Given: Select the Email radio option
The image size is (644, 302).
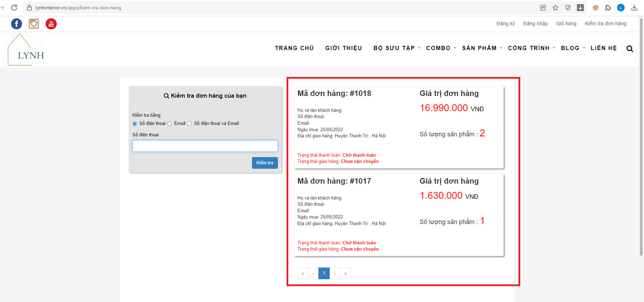Looking at the screenshot, I should (x=170, y=124).
